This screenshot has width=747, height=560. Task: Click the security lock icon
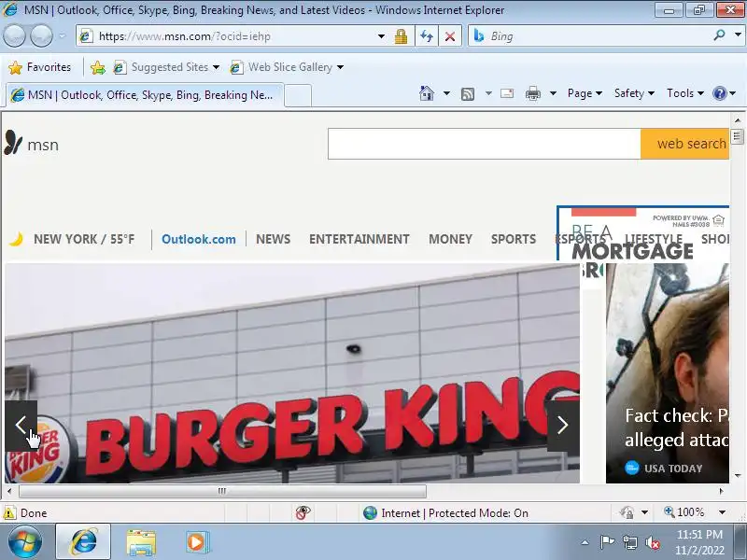[401, 36]
